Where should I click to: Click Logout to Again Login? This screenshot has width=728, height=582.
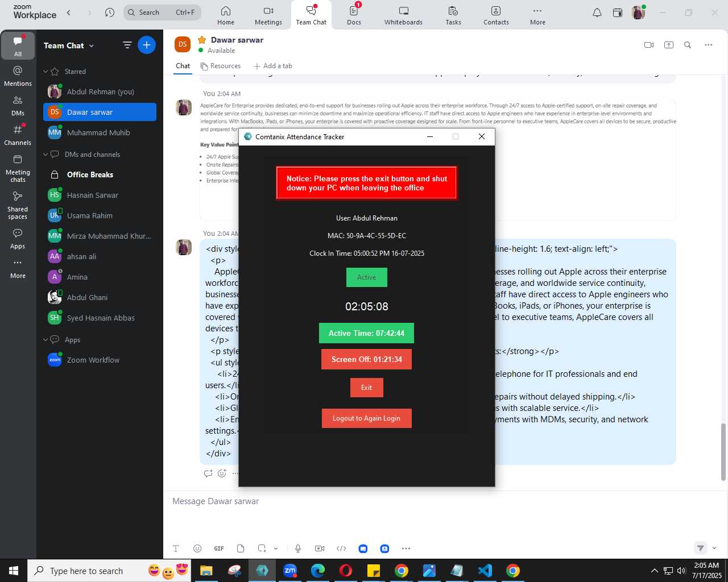[367, 418]
